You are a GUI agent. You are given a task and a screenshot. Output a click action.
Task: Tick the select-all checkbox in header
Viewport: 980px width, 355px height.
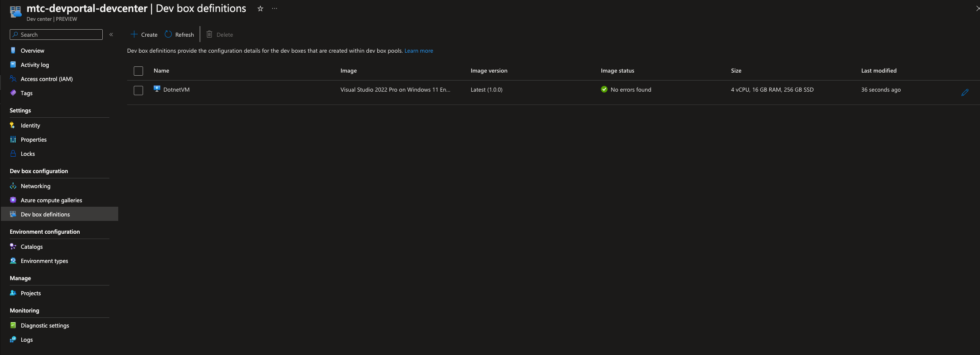[138, 71]
